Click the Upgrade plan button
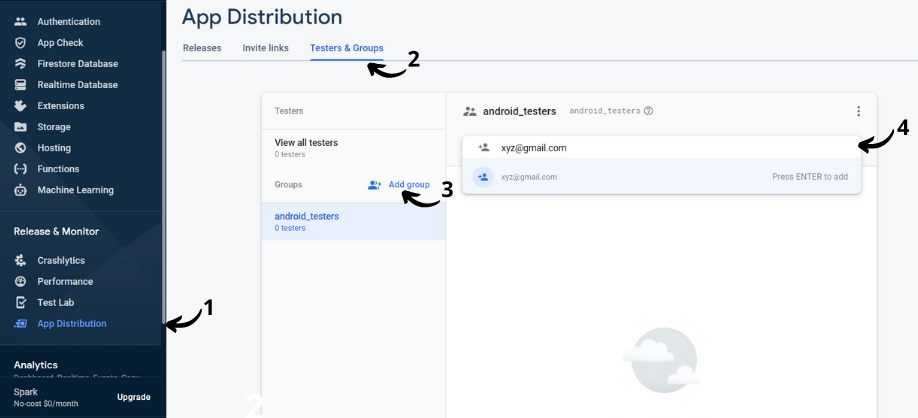 pyautogui.click(x=133, y=397)
